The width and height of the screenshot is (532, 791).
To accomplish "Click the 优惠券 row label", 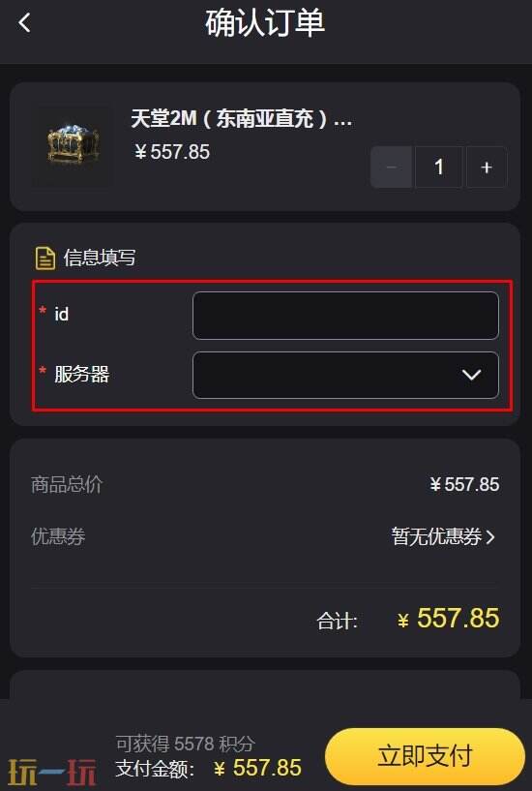I will click(58, 536).
